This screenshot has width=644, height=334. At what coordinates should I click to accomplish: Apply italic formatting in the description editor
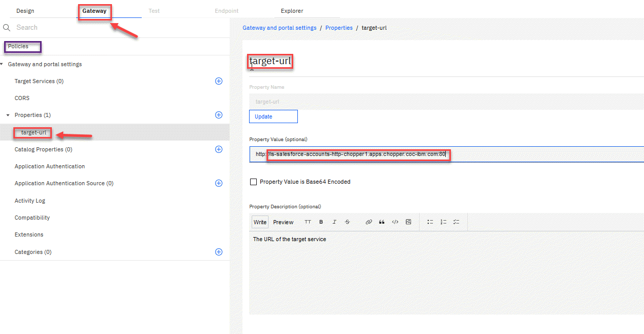pos(334,222)
